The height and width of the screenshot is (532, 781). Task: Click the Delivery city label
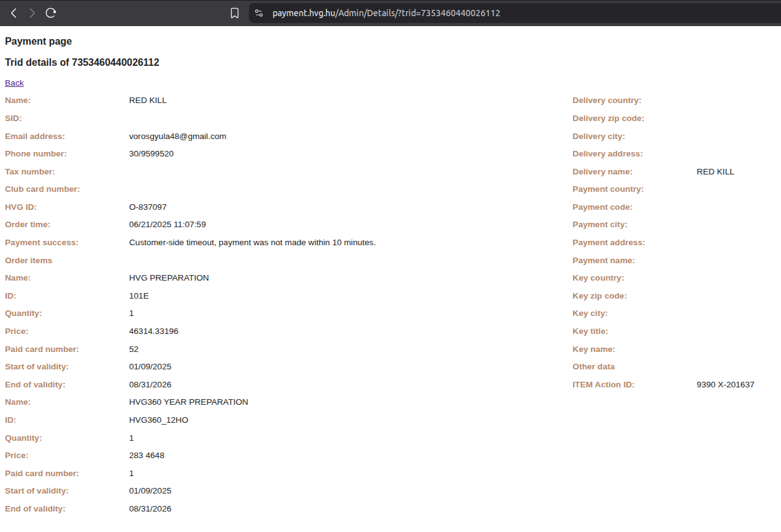[x=599, y=137]
